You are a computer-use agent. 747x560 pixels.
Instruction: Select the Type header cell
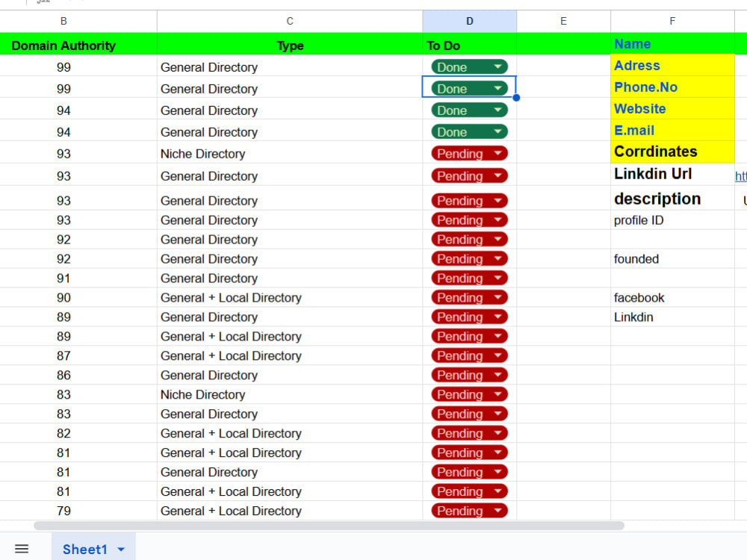(x=290, y=46)
